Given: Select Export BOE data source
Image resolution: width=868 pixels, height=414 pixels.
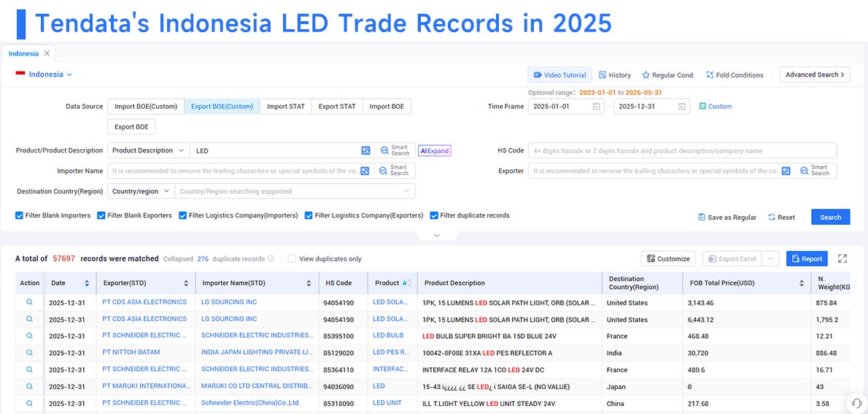Looking at the screenshot, I should click(x=132, y=127).
